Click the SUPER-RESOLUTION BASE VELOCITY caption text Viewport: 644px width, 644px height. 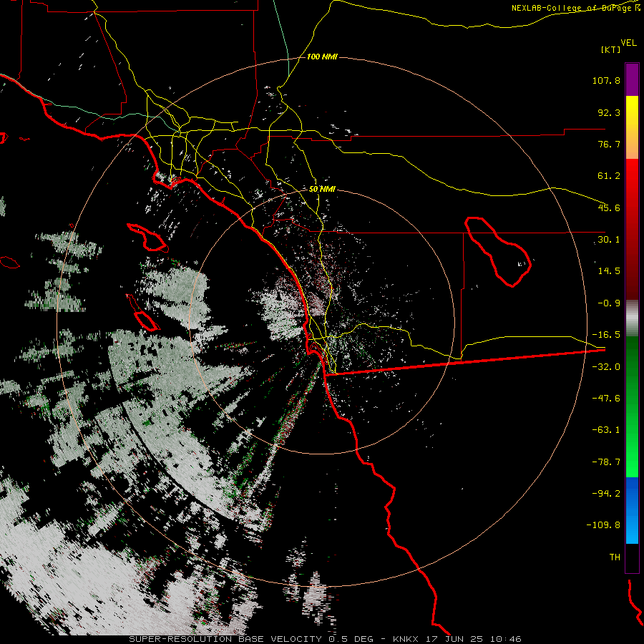point(226,639)
